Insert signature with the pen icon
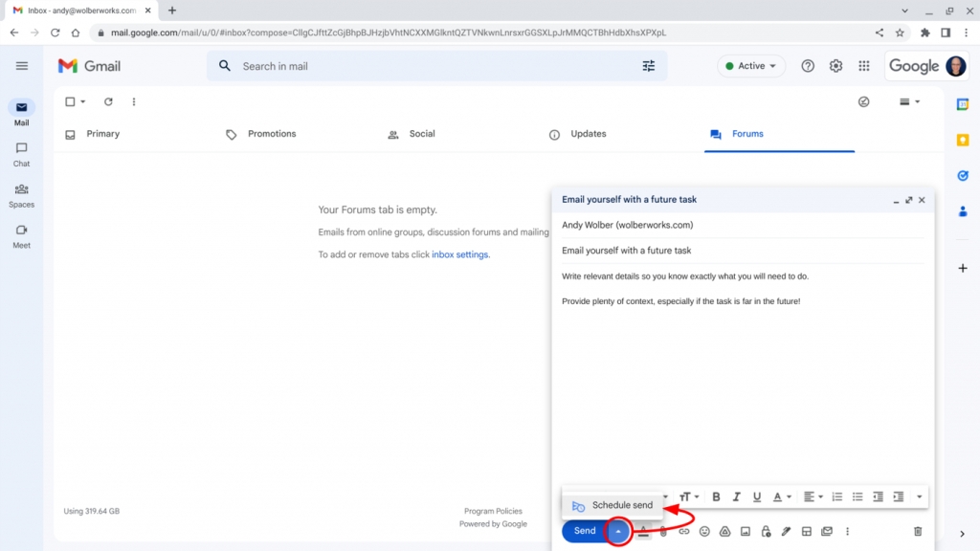The width and height of the screenshot is (980, 551). [x=786, y=531]
